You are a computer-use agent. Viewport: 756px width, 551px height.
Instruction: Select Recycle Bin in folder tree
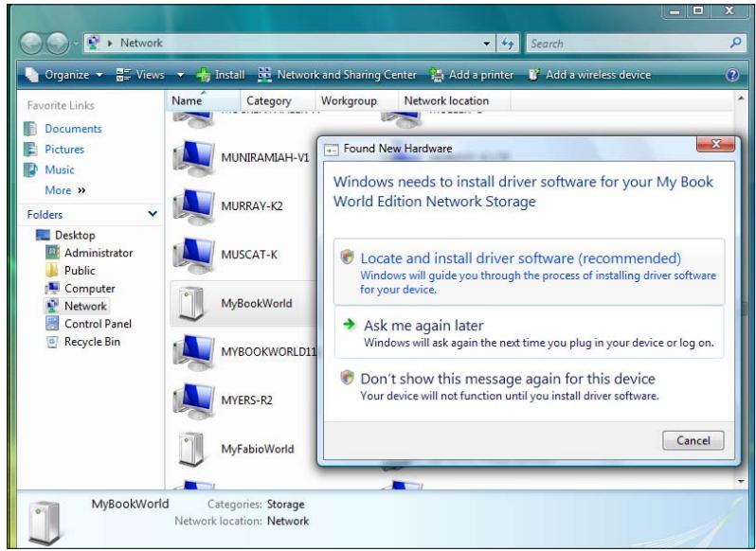click(x=92, y=342)
